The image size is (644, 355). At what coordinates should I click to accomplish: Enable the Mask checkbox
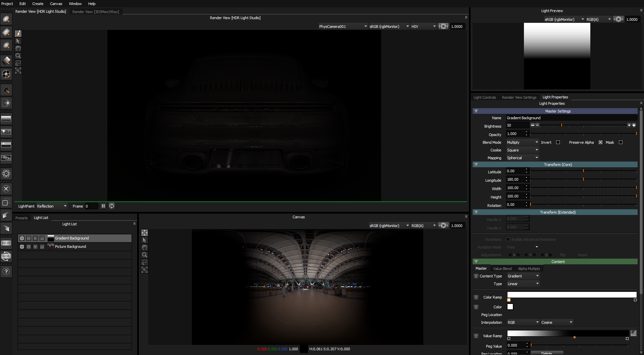coord(621,142)
